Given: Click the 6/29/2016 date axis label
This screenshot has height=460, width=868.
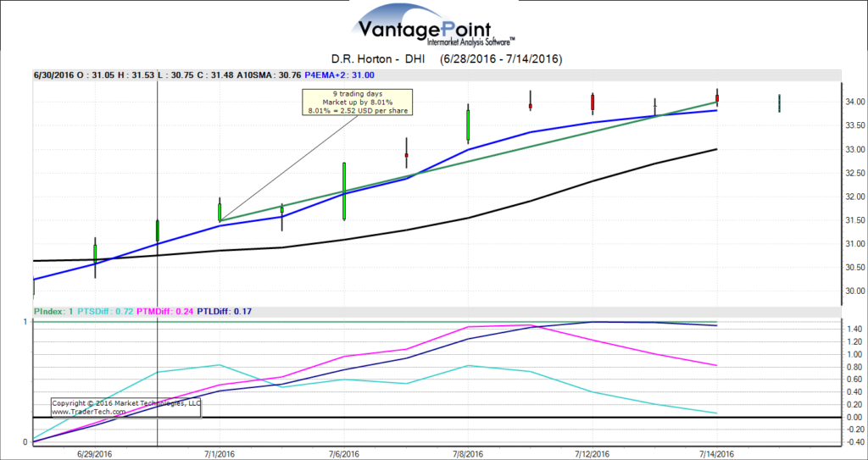Looking at the screenshot, I should click(x=95, y=453).
